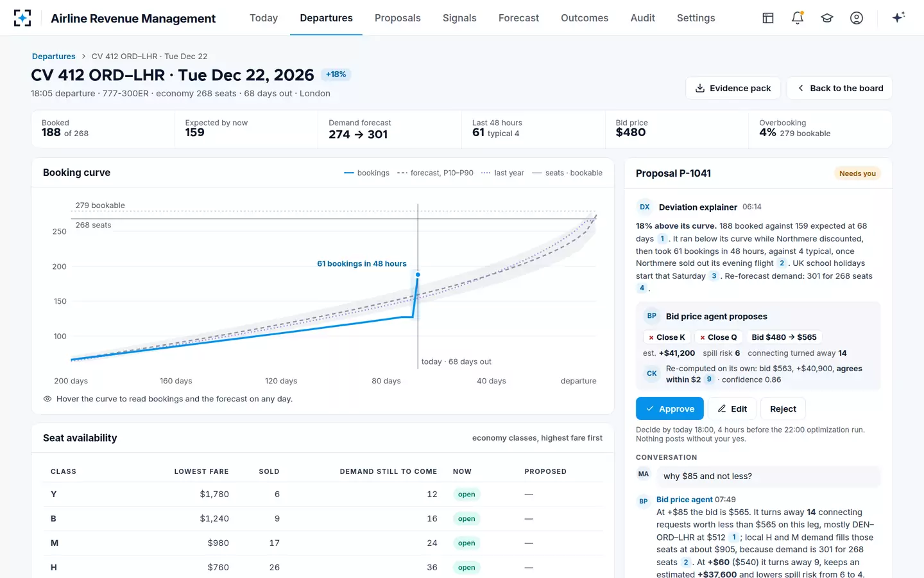Click the Overbooking 4% stat
The image size is (924, 578).
[821, 129]
